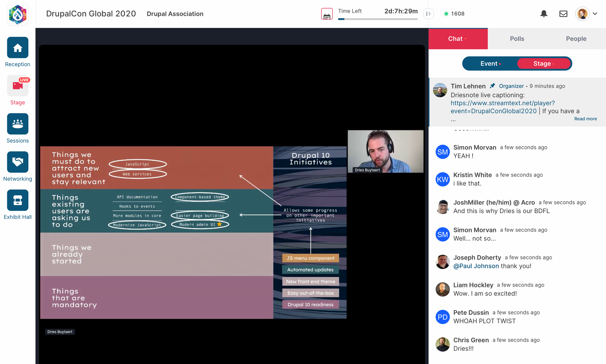Click the live viewer count indicator

[454, 14]
